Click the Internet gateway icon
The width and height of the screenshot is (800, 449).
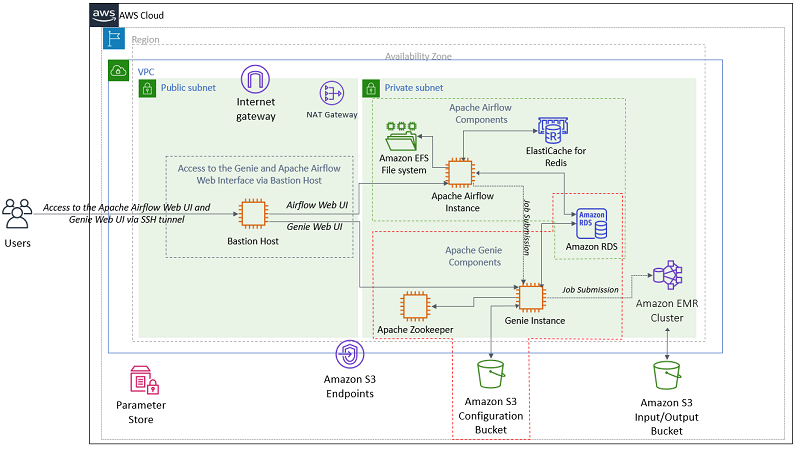click(255, 80)
